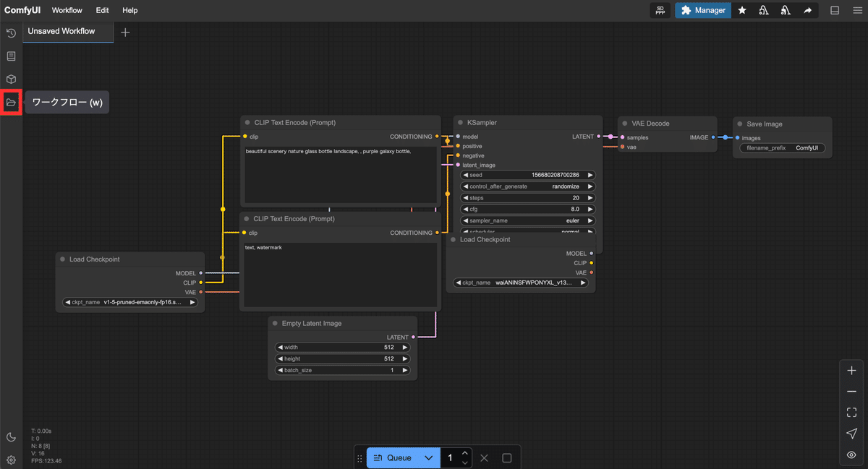Decrease the cfg value with left arrow

[x=466, y=210]
